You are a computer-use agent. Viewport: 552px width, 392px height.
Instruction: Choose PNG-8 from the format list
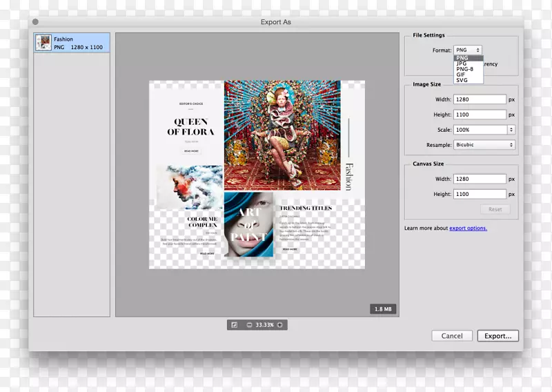pyautogui.click(x=464, y=69)
